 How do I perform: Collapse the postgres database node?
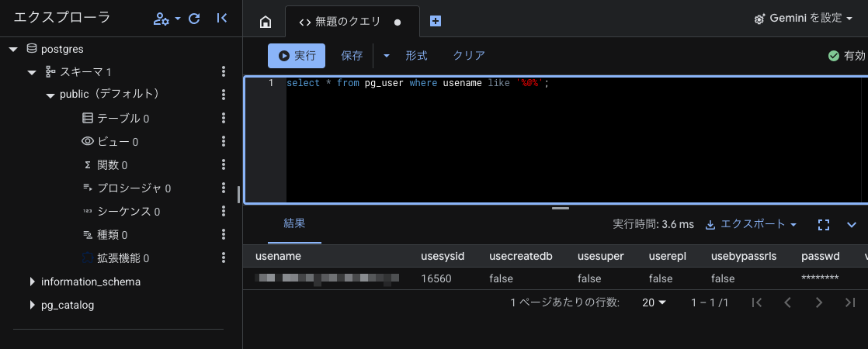click(14, 49)
